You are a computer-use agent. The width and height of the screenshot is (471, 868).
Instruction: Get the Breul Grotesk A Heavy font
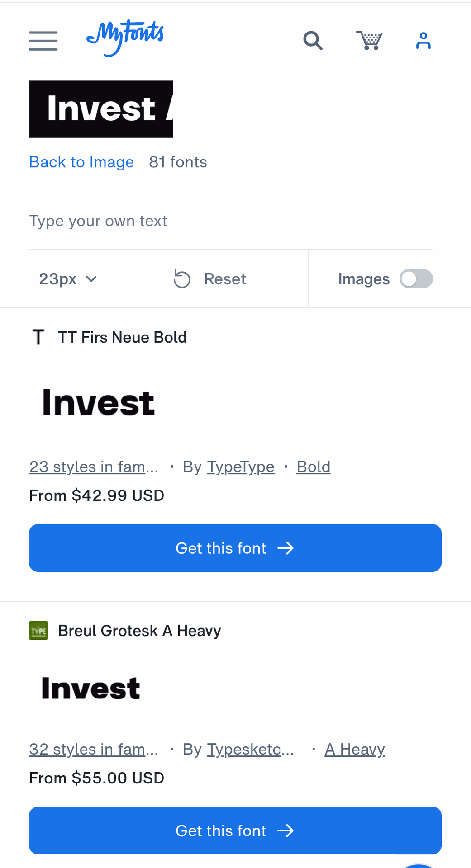235,830
